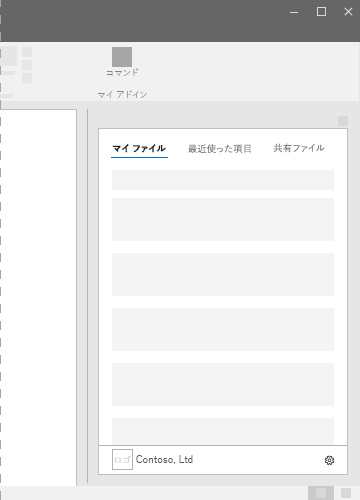Select the マイ ファイル tab
Image resolution: width=360 pixels, height=500 pixels.
pos(139,148)
